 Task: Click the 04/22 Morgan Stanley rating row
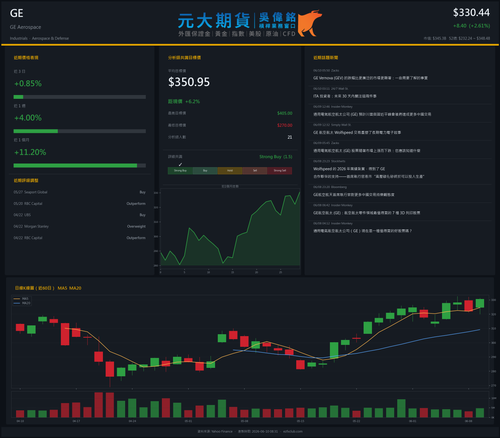80,226
